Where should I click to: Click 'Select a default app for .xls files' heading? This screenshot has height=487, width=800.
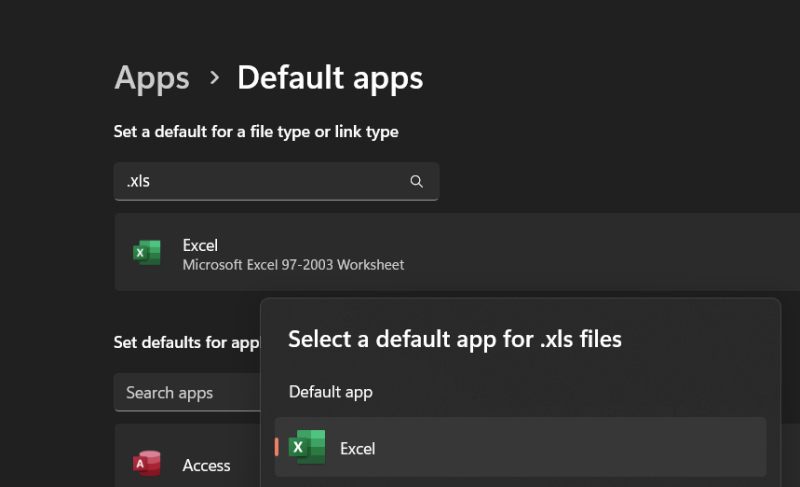point(455,339)
